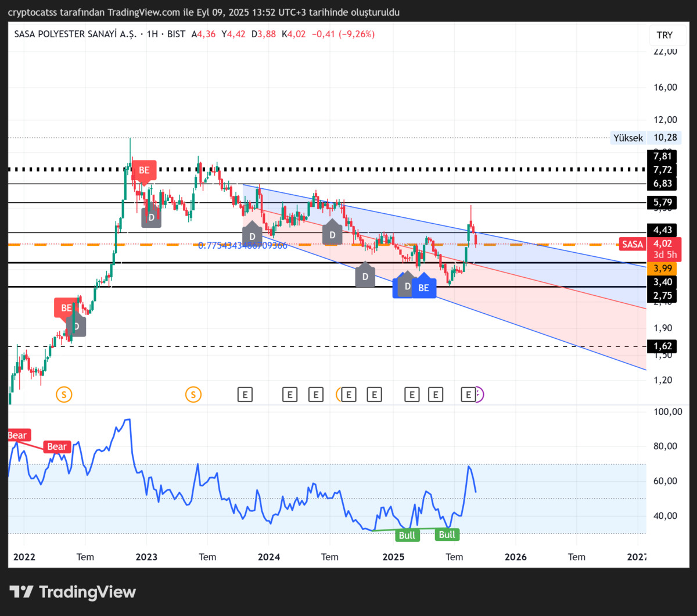Click the 7,72 price level label
Viewport: 697px width, 616px height.
(x=663, y=170)
